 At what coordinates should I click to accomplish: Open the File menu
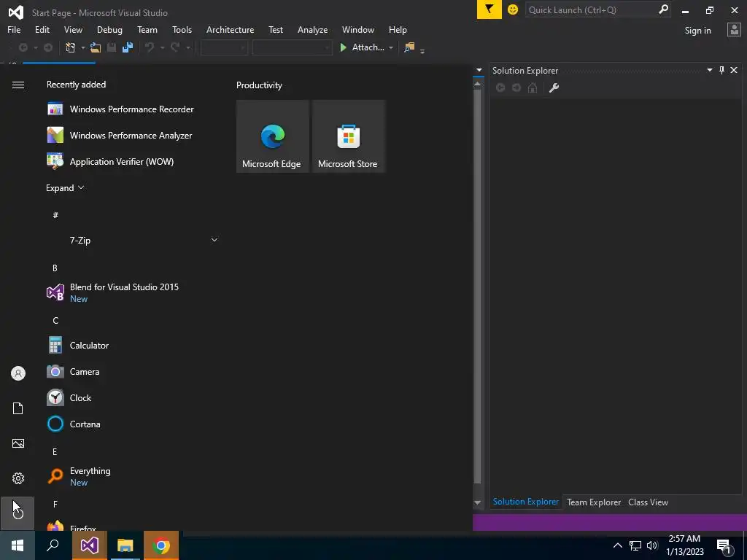14,29
